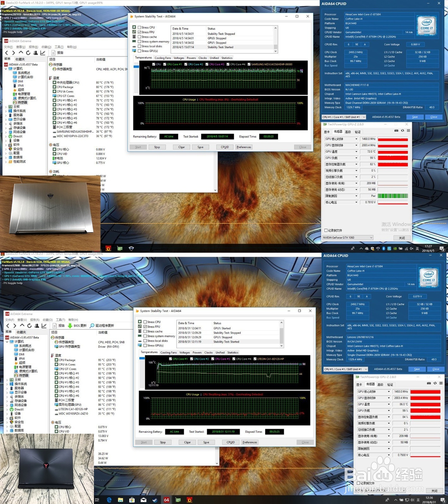Uncheck LITEON CA1-8D128-HP graph legend checkbox

pyautogui.click(x=254, y=359)
